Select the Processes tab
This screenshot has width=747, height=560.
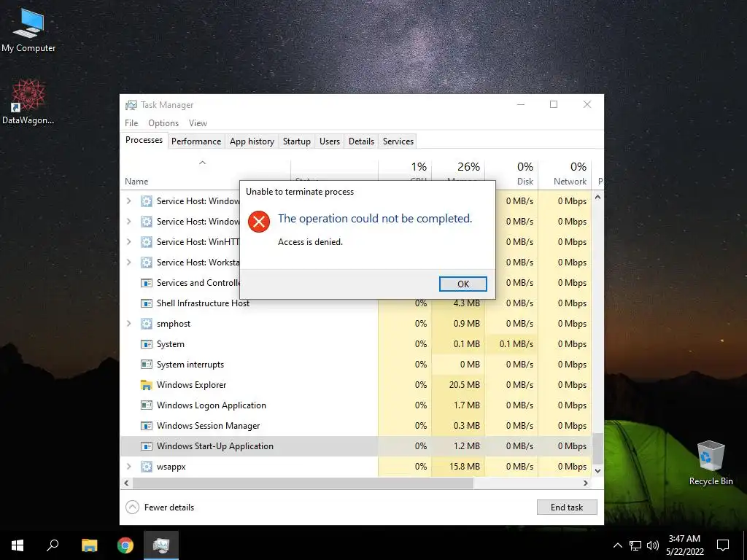pyautogui.click(x=144, y=140)
